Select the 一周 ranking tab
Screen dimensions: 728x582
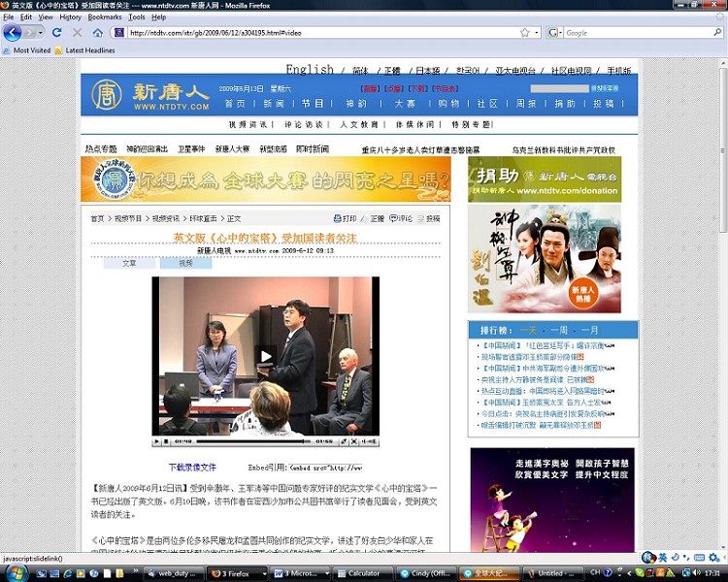click(x=560, y=330)
